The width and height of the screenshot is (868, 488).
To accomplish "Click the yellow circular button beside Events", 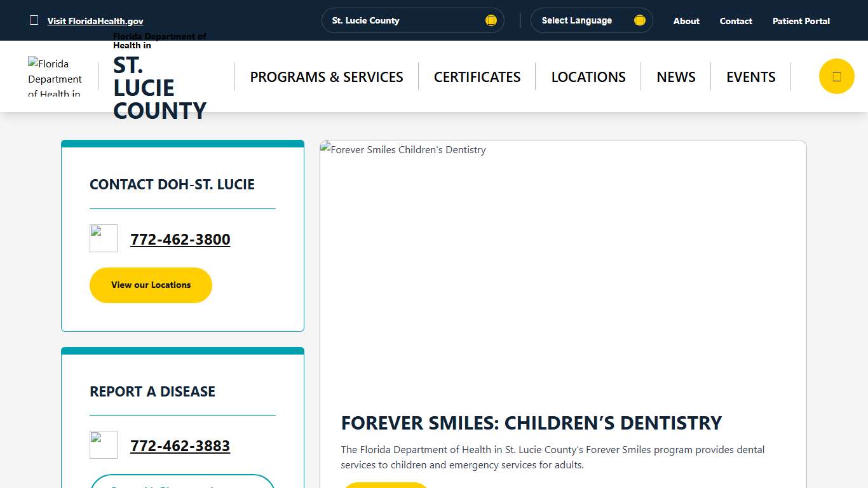I will tap(836, 76).
